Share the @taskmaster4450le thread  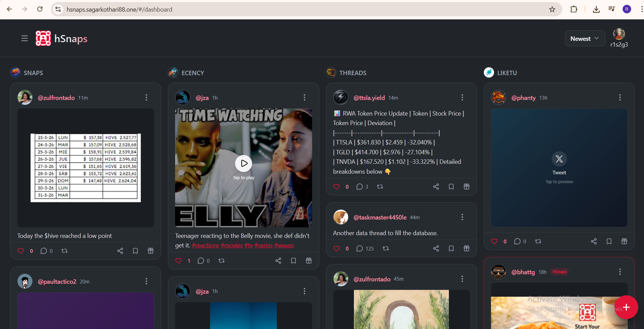tap(436, 248)
